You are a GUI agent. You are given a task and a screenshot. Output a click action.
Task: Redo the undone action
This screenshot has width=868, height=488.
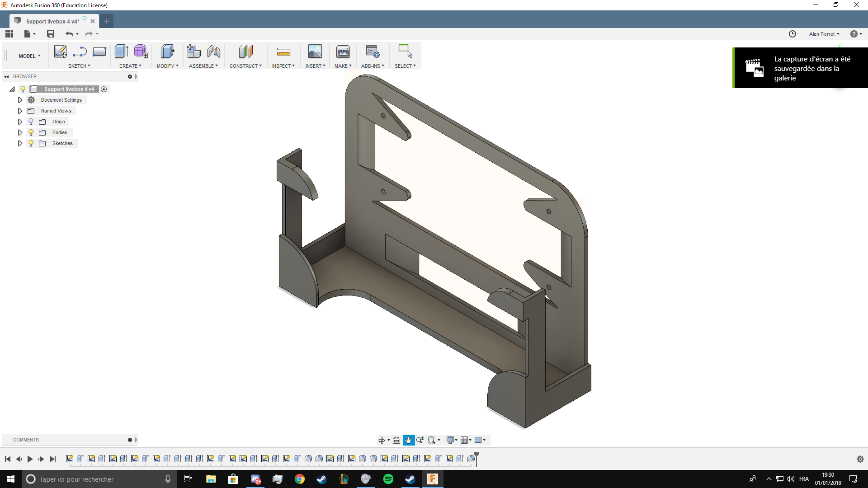pos(89,34)
